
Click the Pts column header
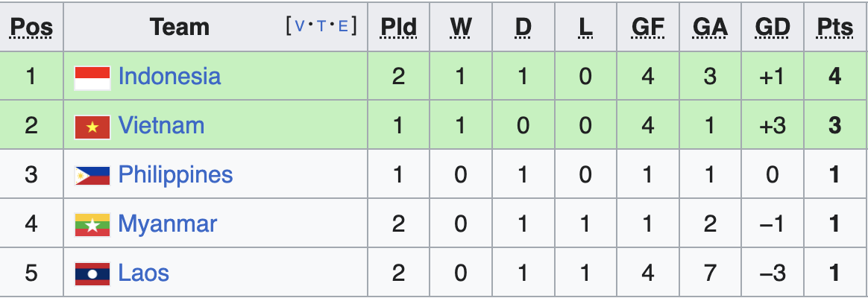(x=834, y=28)
